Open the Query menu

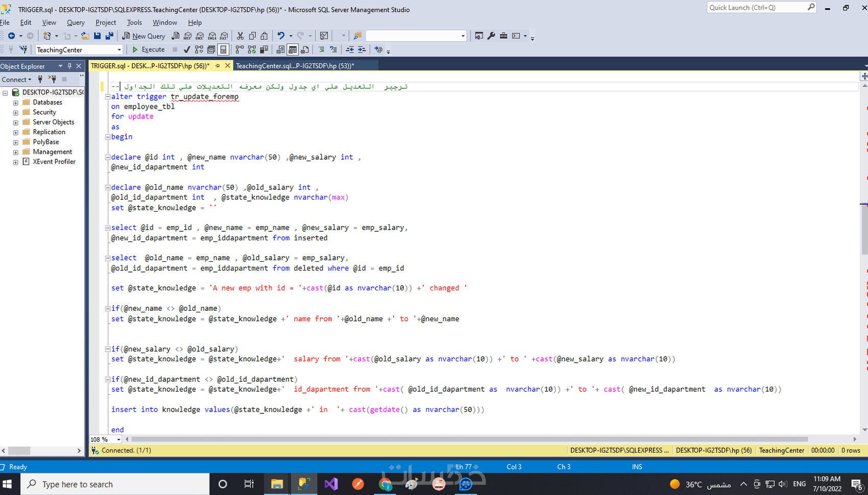coord(76,22)
